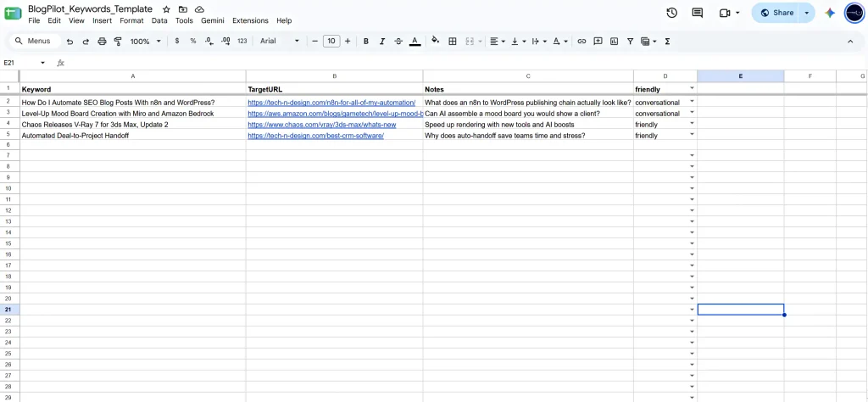The height and width of the screenshot is (402, 868).
Task: Click the Insert comment icon
Action: pos(598,41)
